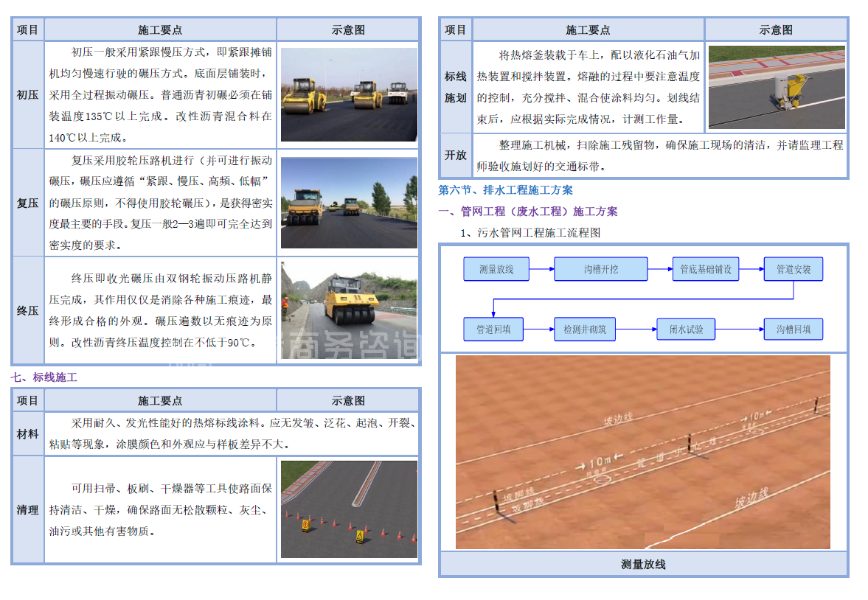Viewport: 868px width, 600px height.
Task: Click the 管道回填 flowchart box
Action: click(493, 329)
